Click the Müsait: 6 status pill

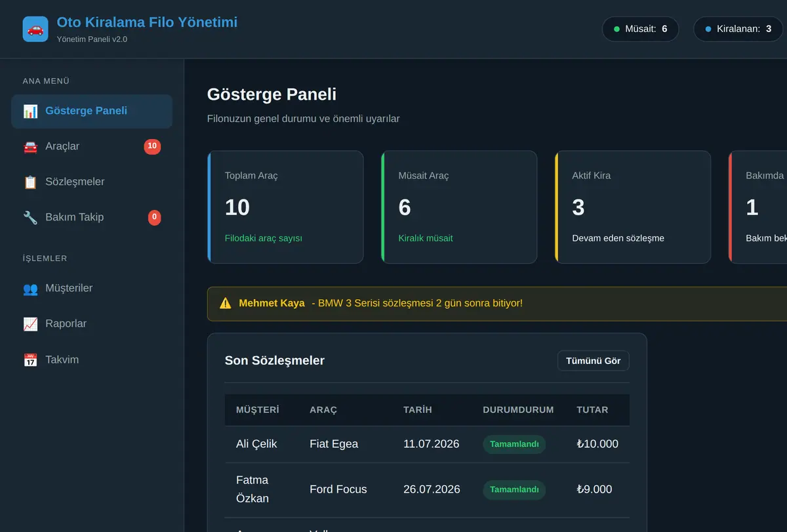tap(640, 29)
